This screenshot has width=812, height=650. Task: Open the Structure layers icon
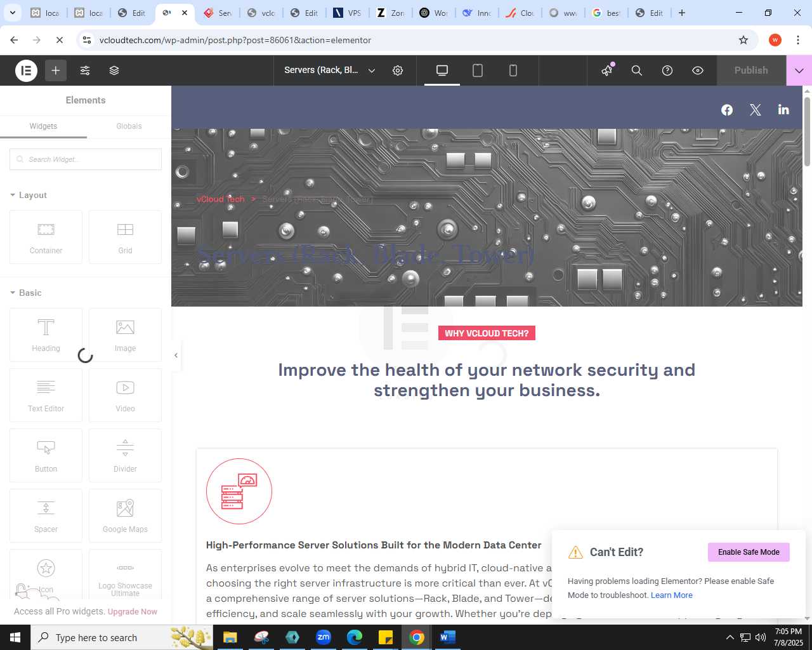click(114, 70)
